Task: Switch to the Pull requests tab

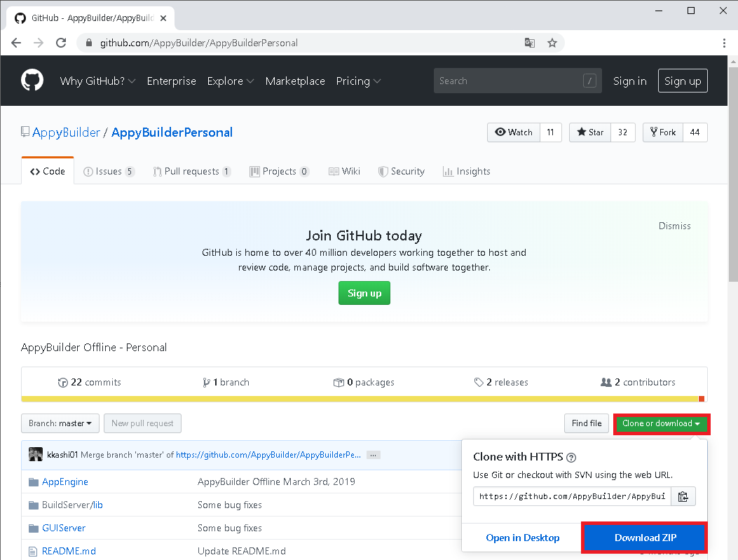Action: [x=192, y=171]
